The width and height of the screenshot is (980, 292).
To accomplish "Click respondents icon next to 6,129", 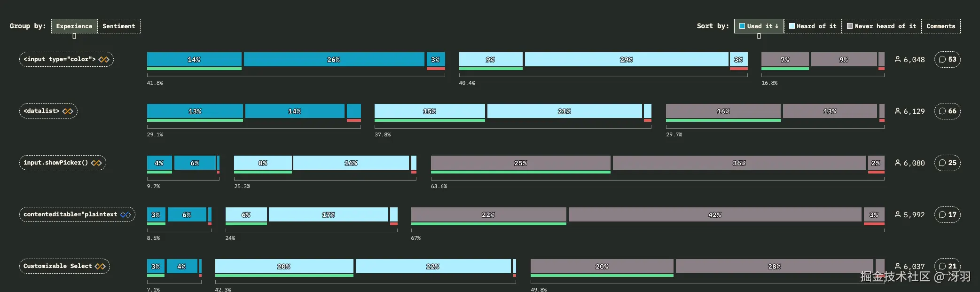I will pyautogui.click(x=898, y=111).
